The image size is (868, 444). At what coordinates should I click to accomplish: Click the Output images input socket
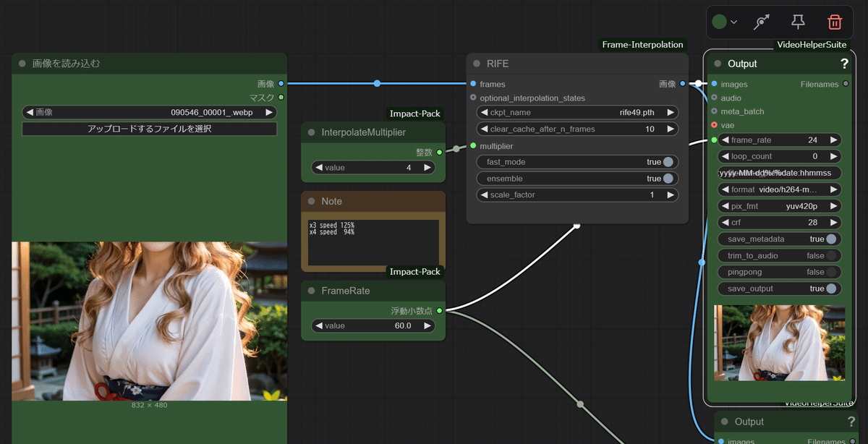pyautogui.click(x=714, y=84)
